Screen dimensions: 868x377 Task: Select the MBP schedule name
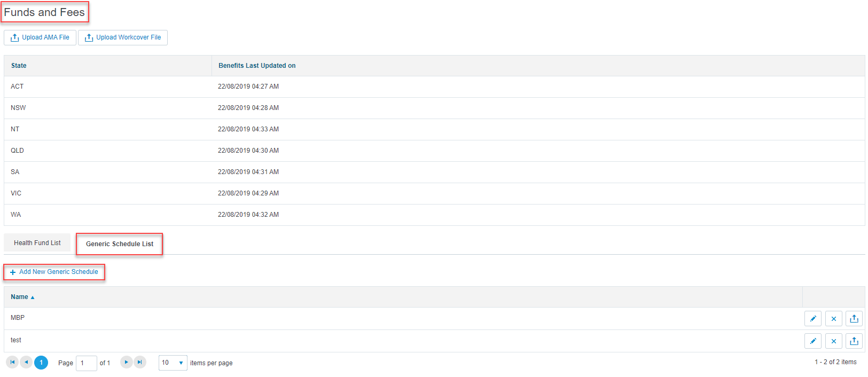(x=18, y=318)
